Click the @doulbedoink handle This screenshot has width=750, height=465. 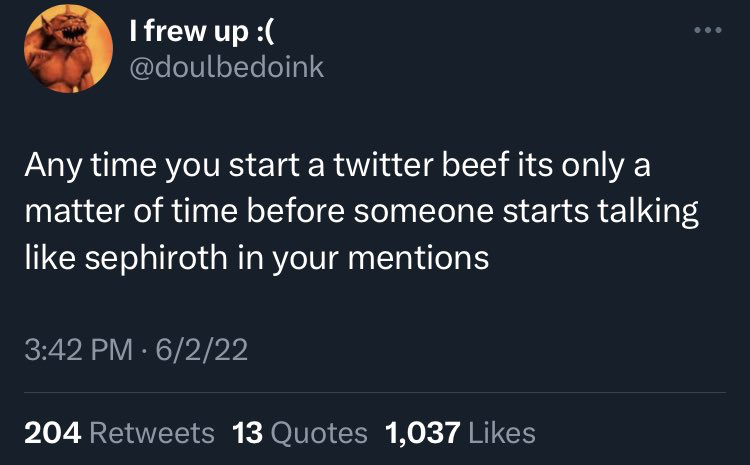pyautogui.click(x=226, y=68)
